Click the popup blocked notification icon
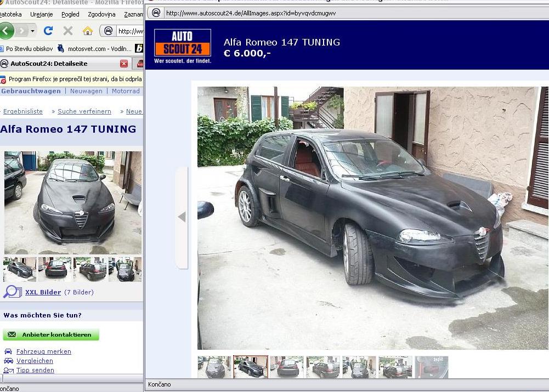The height and width of the screenshot is (392, 549). 3,79
